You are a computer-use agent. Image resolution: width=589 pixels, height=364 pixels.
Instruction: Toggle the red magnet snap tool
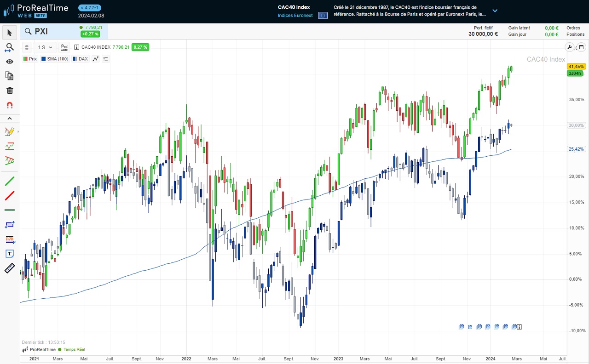tap(10, 105)
